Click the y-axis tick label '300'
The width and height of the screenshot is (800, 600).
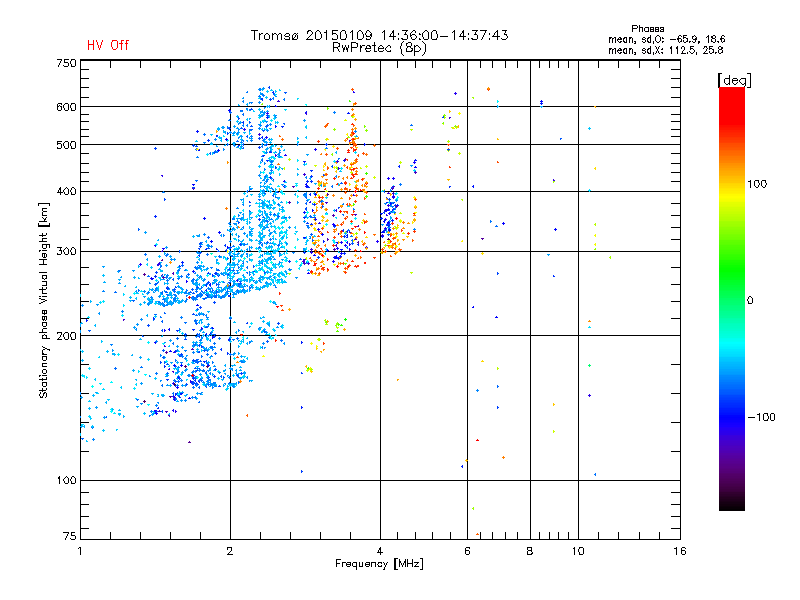click(67, 252)
